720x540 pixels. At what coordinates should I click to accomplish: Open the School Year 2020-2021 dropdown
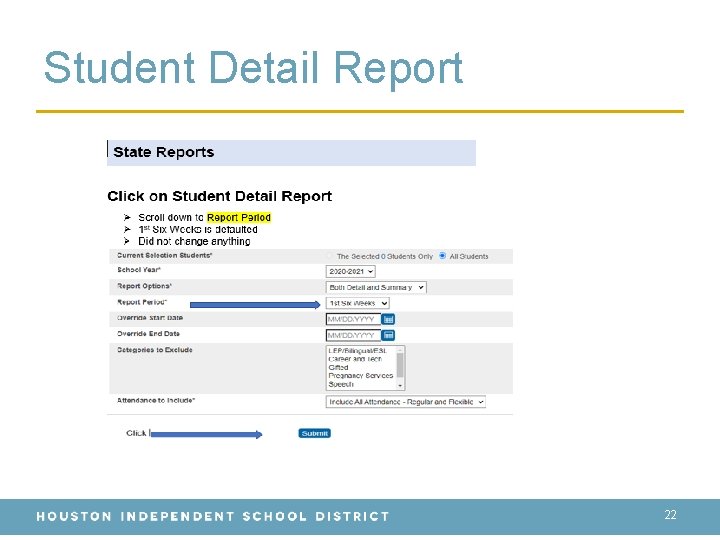[x=350, y=271]
